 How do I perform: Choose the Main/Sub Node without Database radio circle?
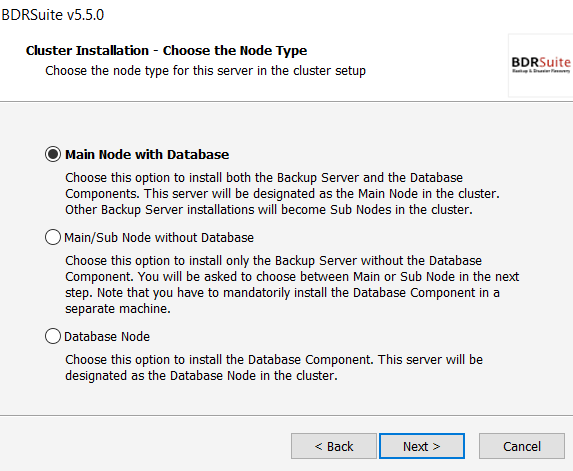click(53, 237)
